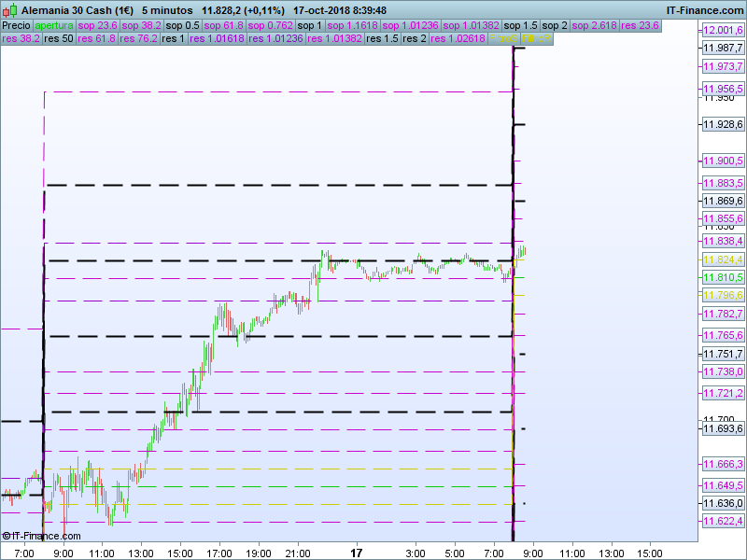Open the sop 0.762 indicator label

pos(271,25)
